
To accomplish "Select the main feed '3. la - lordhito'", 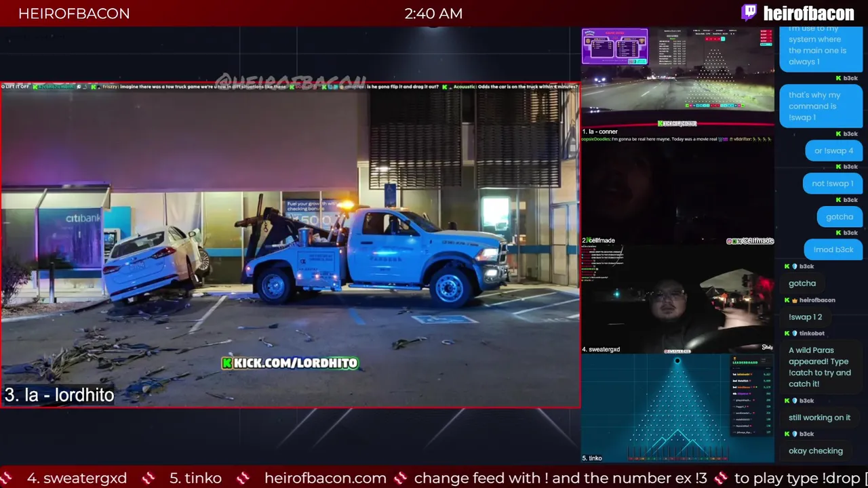I will click(x=290, y=245).
